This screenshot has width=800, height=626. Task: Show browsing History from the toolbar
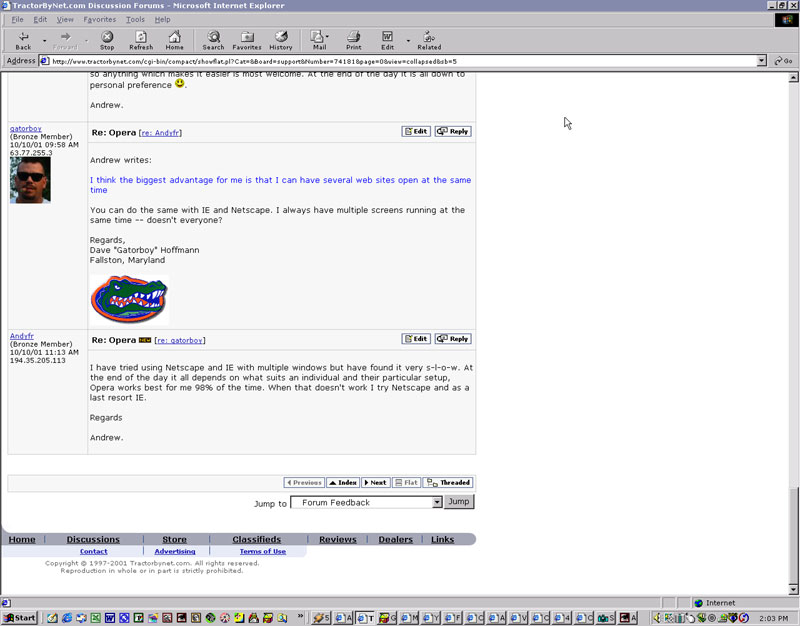point(281,40)
